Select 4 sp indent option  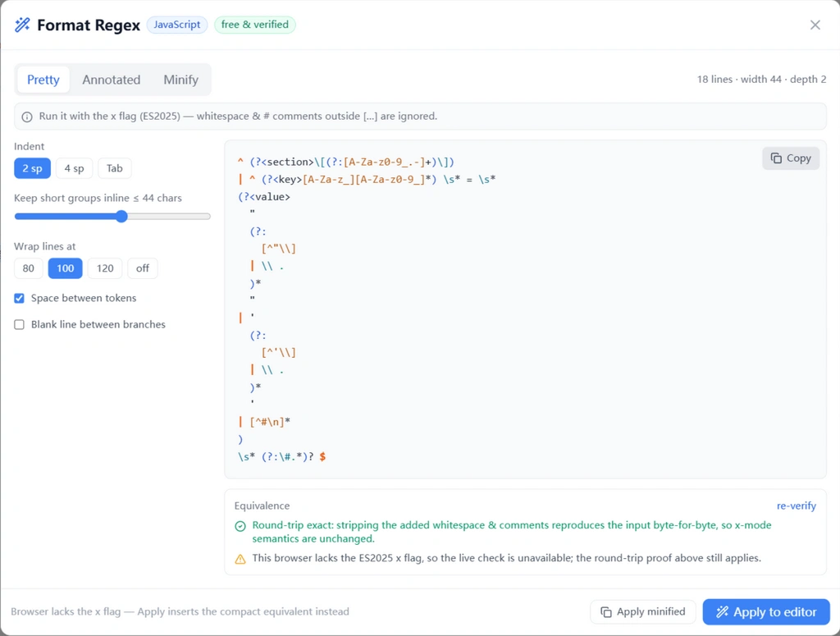(x=74, y=168)
